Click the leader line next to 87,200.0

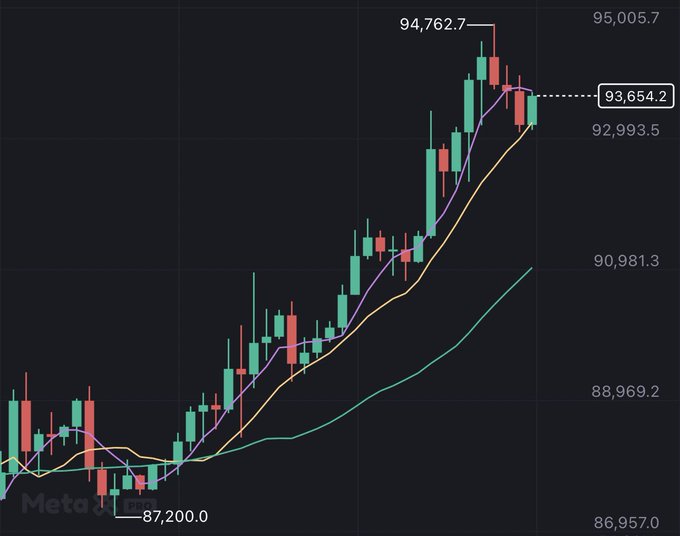128,516
